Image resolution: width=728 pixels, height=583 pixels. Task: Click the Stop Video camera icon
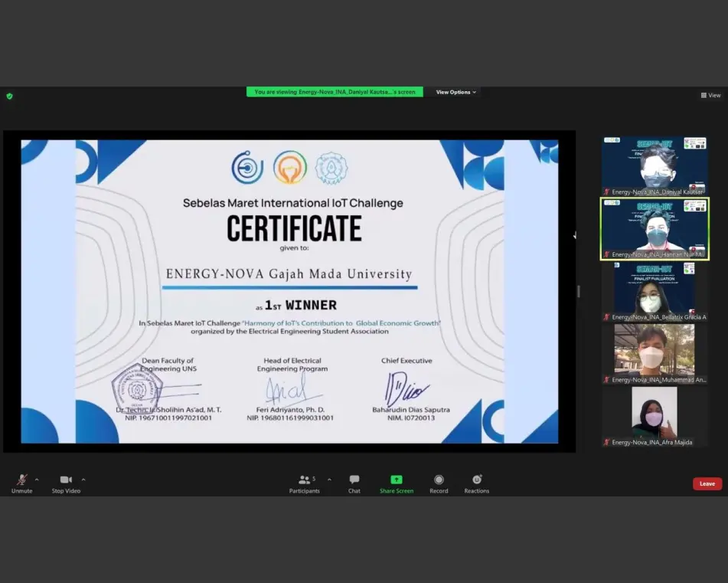tap(66, 480)
